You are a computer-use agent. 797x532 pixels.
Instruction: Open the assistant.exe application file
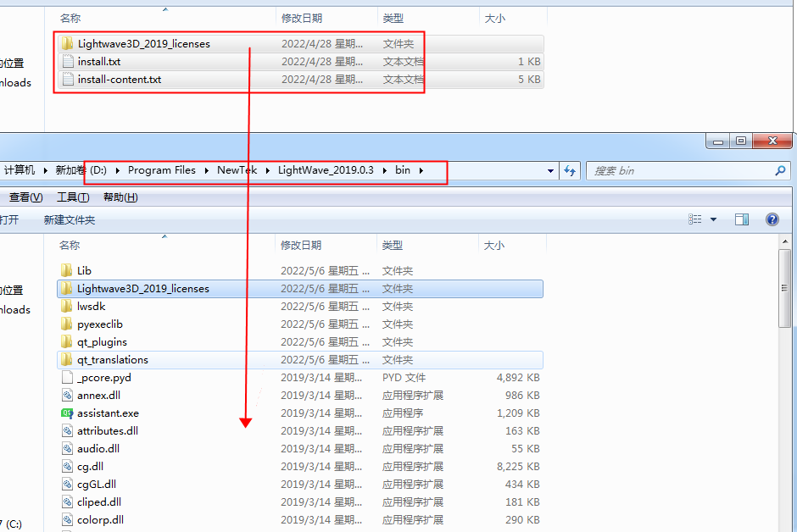[x=108, y=413]
